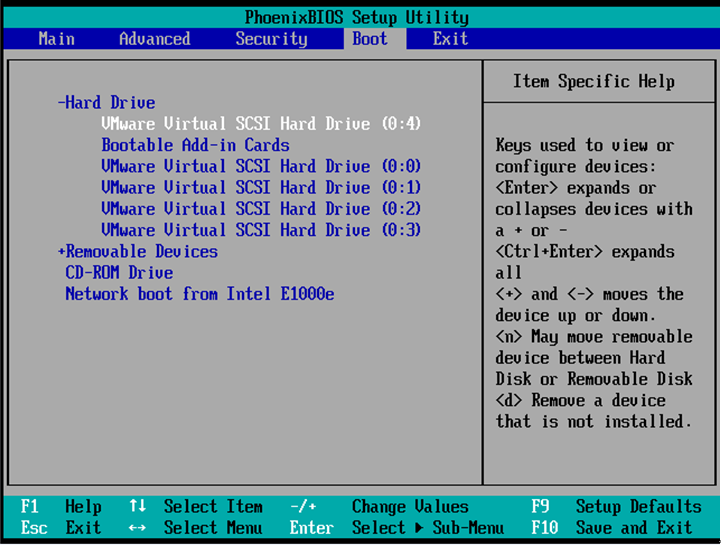The height and width of the screenshot is (545, 721).
Task: Open the Security tab
Action: pos(271,39)
